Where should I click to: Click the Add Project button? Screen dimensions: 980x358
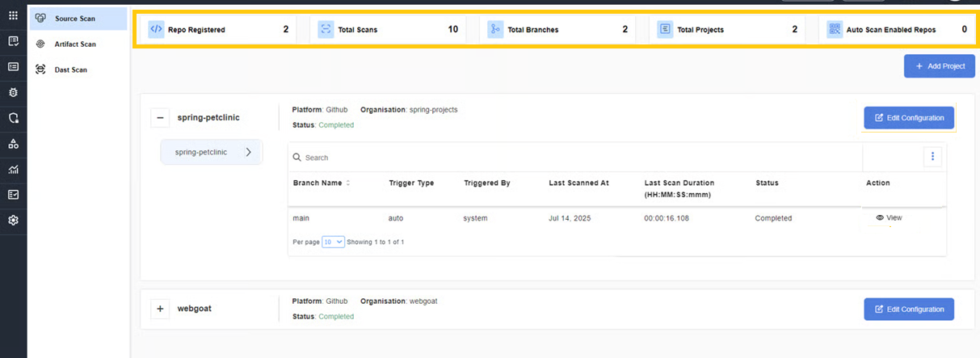[x=939, y=66]
